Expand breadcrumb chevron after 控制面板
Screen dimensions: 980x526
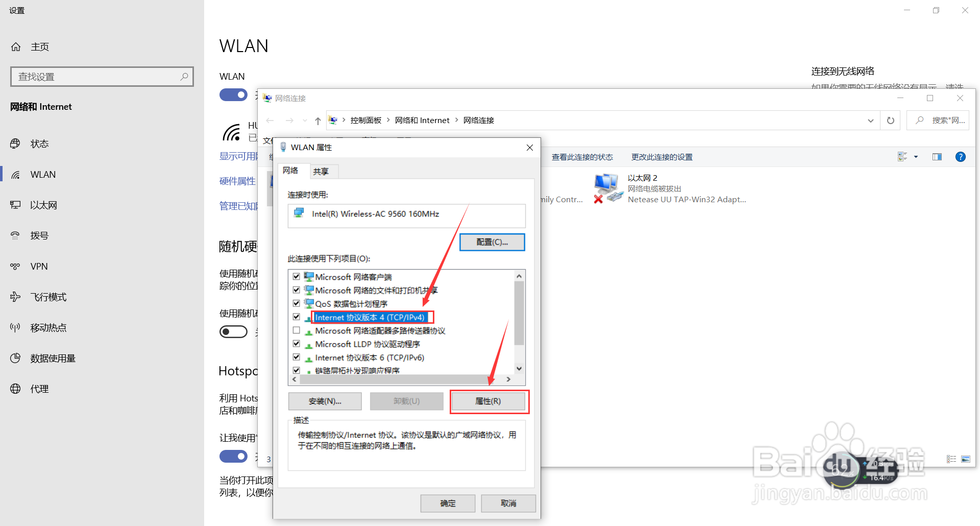click(x=388, y=121)
